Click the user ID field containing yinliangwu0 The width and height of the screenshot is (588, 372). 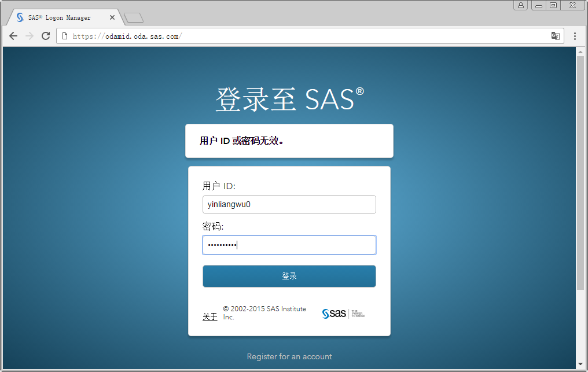click(x=289, y=204)
